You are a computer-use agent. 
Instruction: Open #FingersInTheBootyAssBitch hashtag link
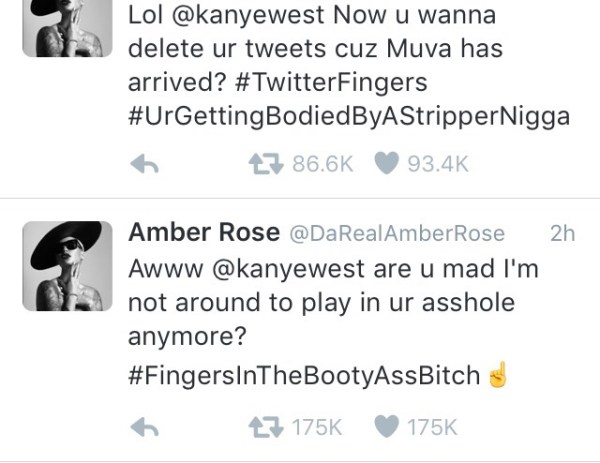304,375
